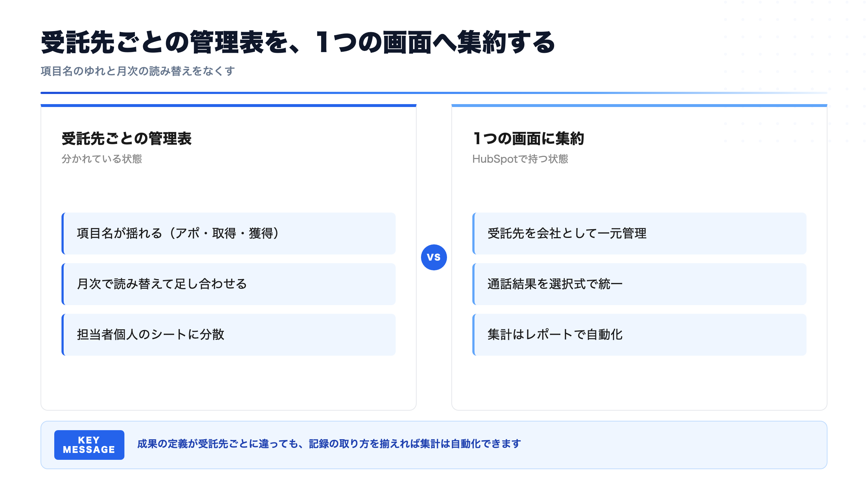Select the right card heading 1つの画面に集約
868x488 pixels.
coord(528,138)
